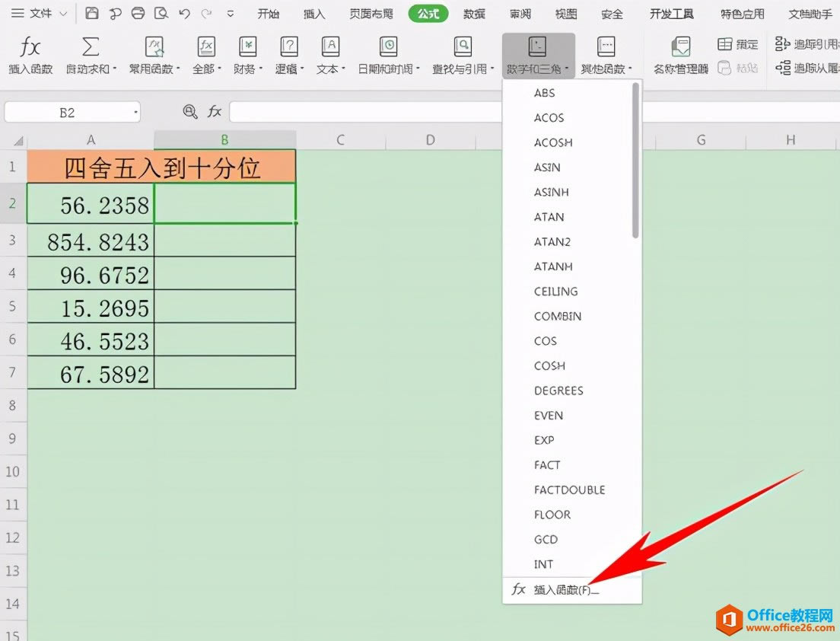Open the Other functions (其他函数) icon
This screenshot has width=840, height=641.
(606, 47)
